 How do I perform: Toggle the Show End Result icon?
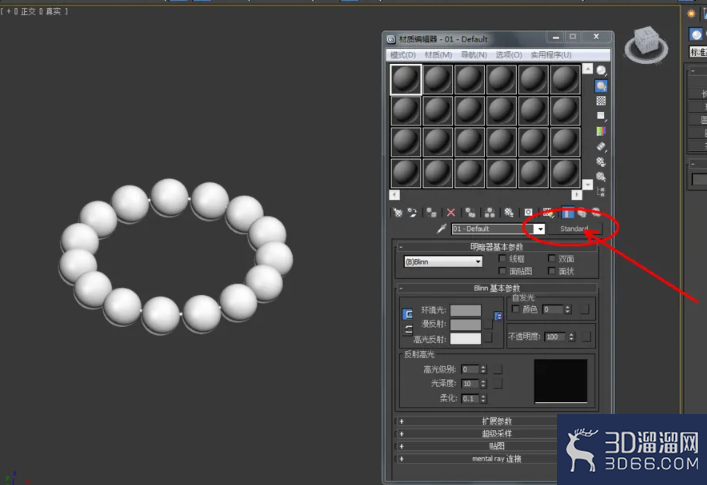(x=568, y=212)
